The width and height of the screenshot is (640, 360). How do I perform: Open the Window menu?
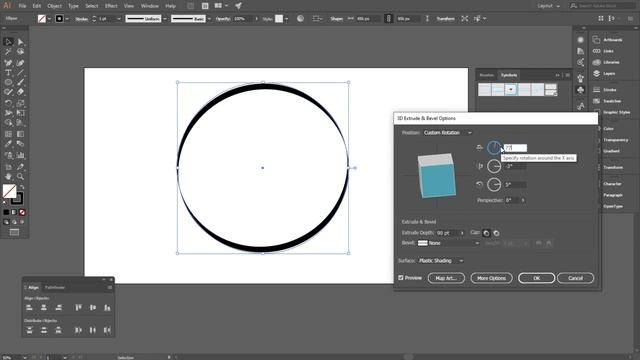point(149,6)
